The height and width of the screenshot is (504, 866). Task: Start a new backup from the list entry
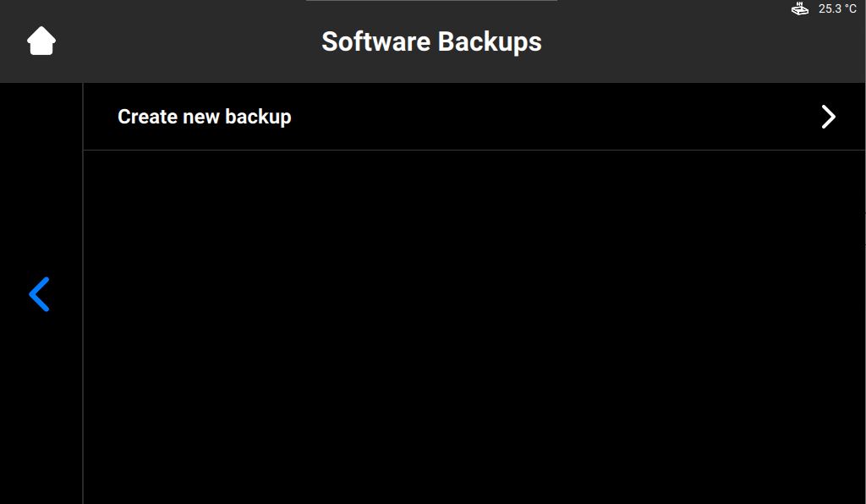click(x=474, y=117)
